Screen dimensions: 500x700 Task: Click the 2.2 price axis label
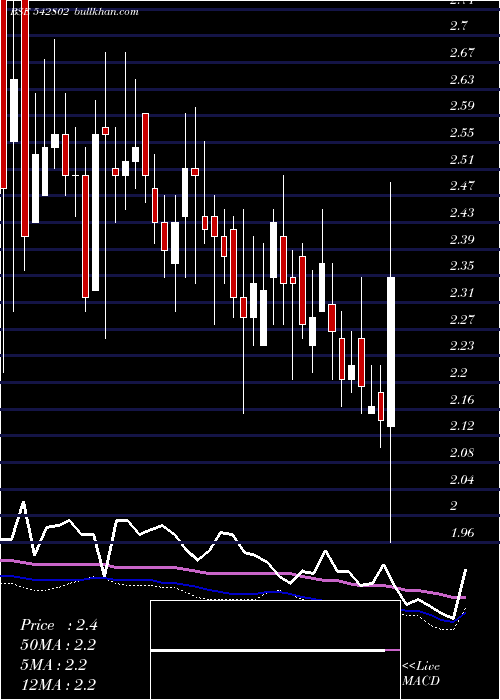pyautogui.click(x=458, y=373)
